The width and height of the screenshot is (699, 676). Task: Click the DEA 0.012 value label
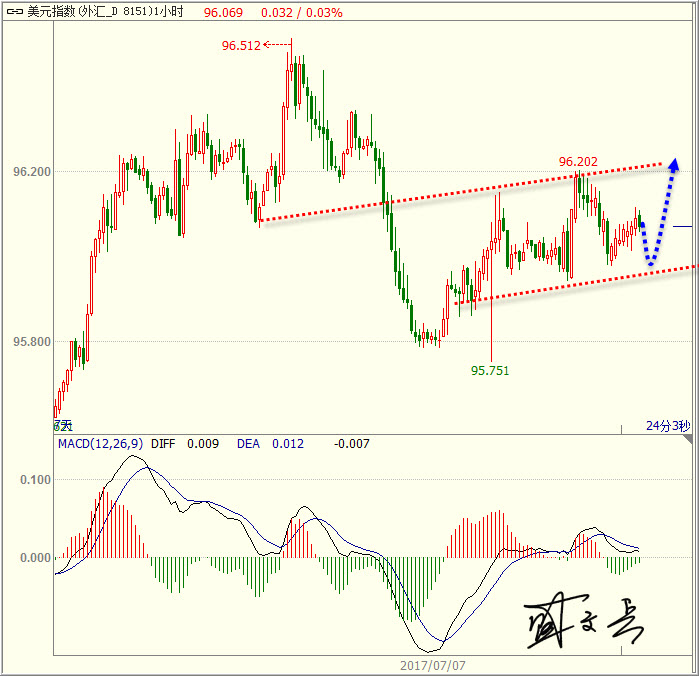[x=270, y=443]
